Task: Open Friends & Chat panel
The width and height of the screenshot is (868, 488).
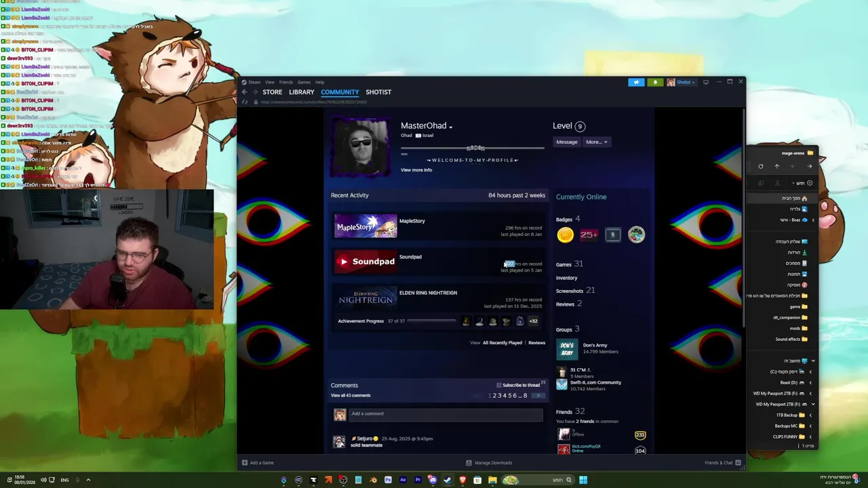Action: pos(722,463)
